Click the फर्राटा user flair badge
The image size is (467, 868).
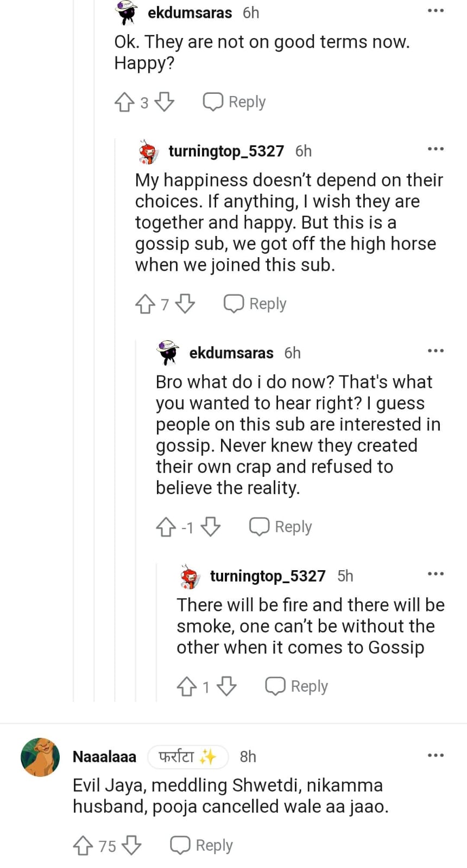pos(187,756)
